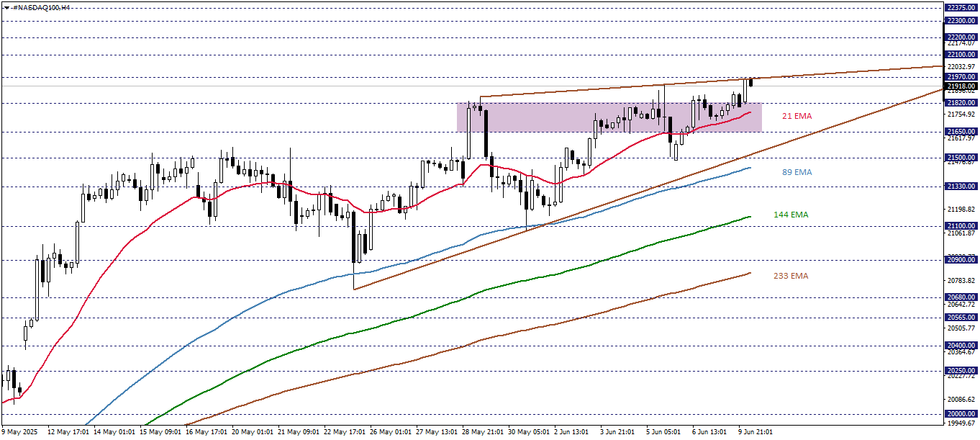The width and height of the screenshot is (980, 440).
Task: Click the 26 May 01:01 time label
Action: [391, 433]
